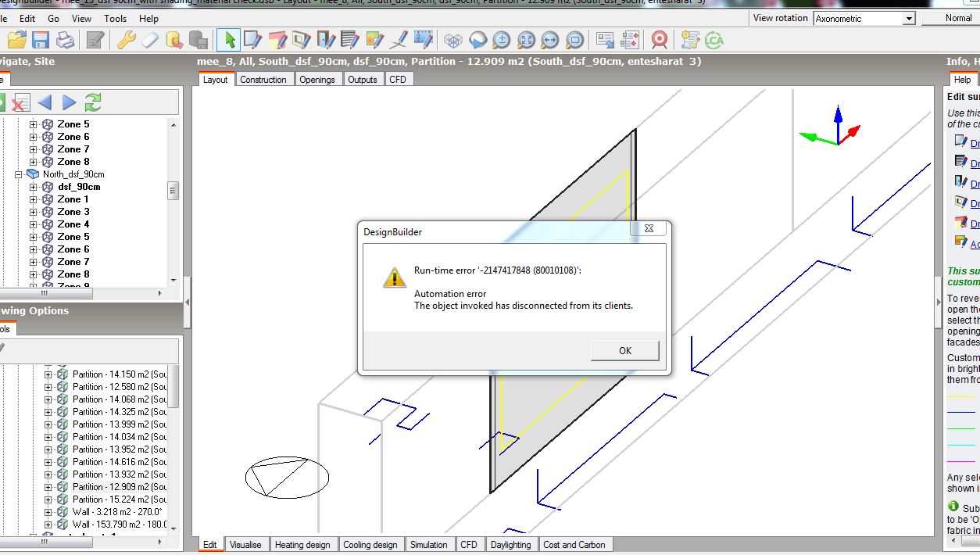Select Zone 4 under North_dsf_90cm
This screenshot has height=555, width=980.
click(73, 224)
